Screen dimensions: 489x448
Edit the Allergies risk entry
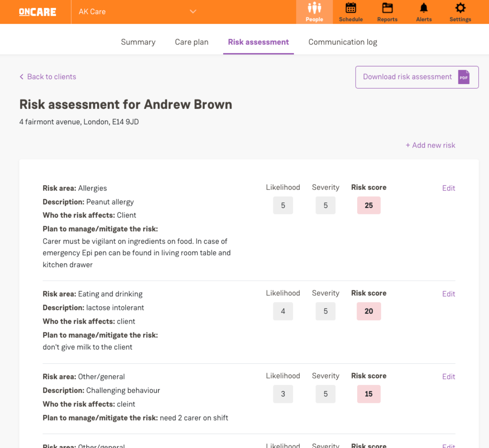(x=448, y=188)
